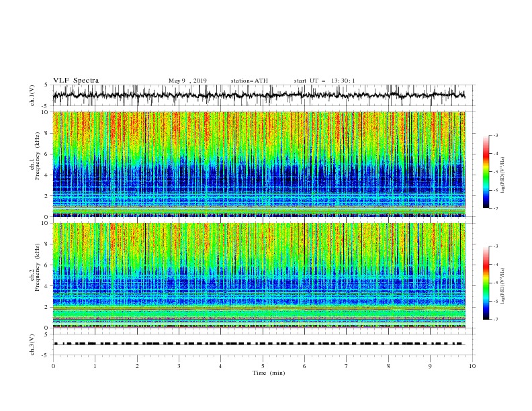Click the ch.3 pulse marker trace
The image size is (532, 411).
259,344
